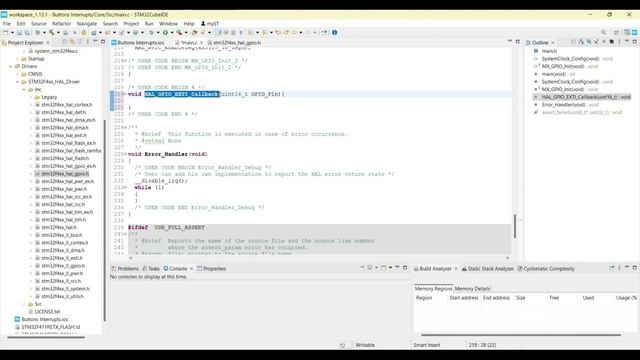This screenshot has width=640, height=360.
Task: Click the myST account button
Action: (x=210, y=24)
